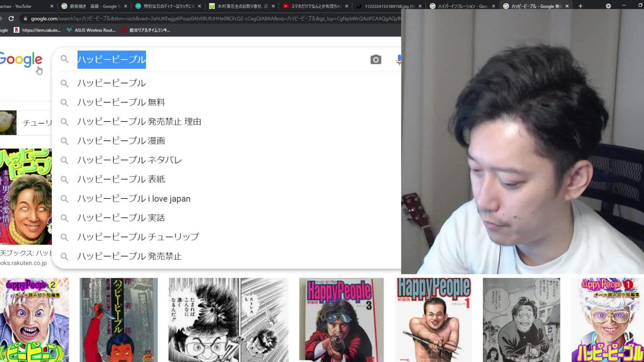Select suggestion 'ハッピーピープル 無料'
Screen dimensions: 644x362
[x=227, y=103]
